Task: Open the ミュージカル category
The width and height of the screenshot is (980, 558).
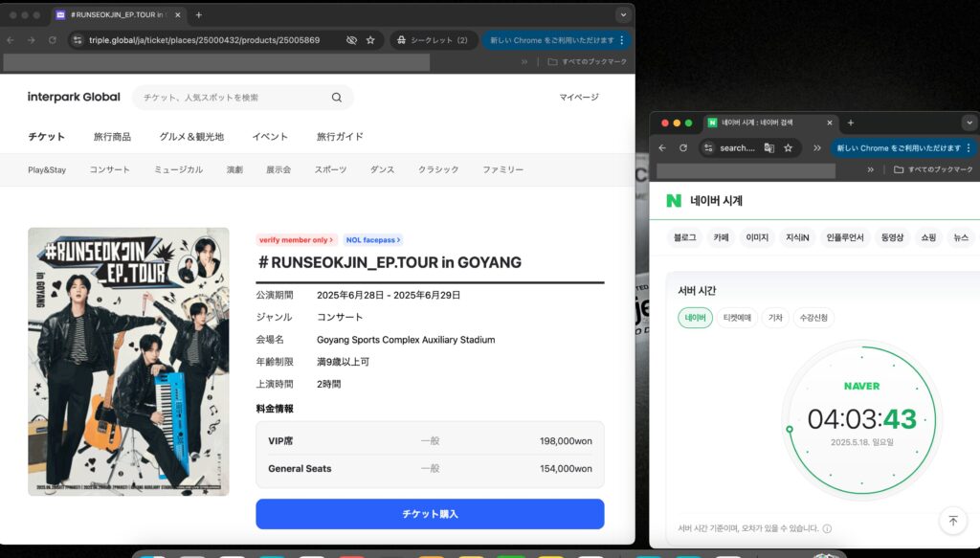Action: click(x=178, y=170)
